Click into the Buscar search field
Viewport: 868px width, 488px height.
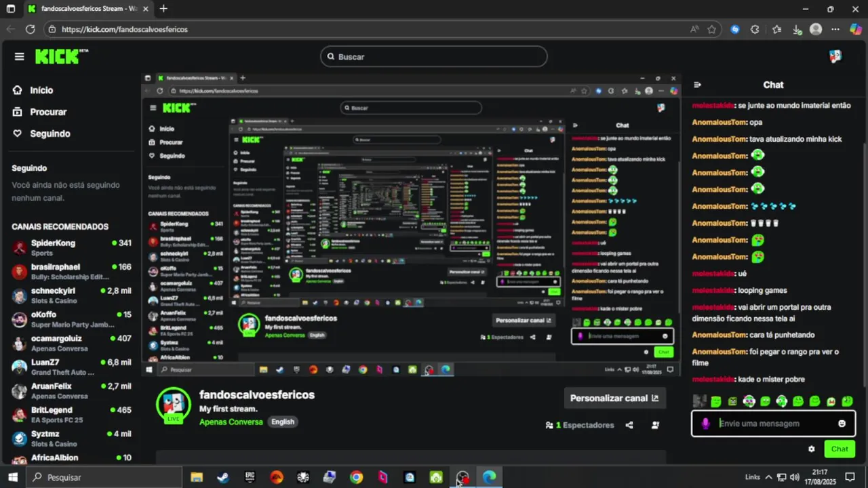pyautogui.click(x=434, y=56)
